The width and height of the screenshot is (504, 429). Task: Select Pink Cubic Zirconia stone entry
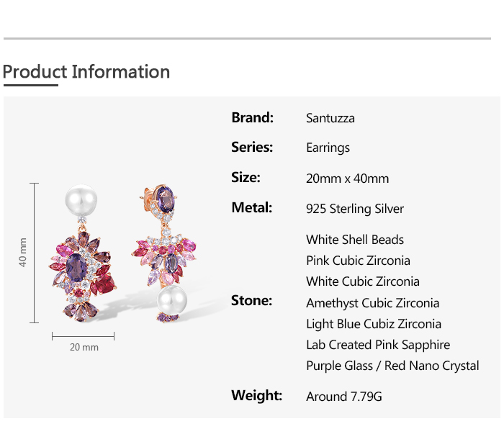click(x=358, y=261)
